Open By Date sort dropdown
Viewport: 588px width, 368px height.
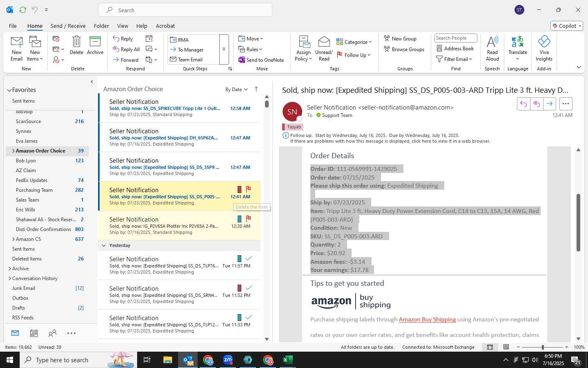pos(236,90)
